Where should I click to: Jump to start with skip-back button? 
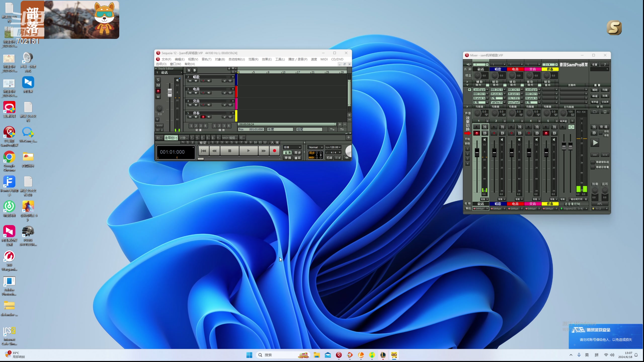click(204, 151)
